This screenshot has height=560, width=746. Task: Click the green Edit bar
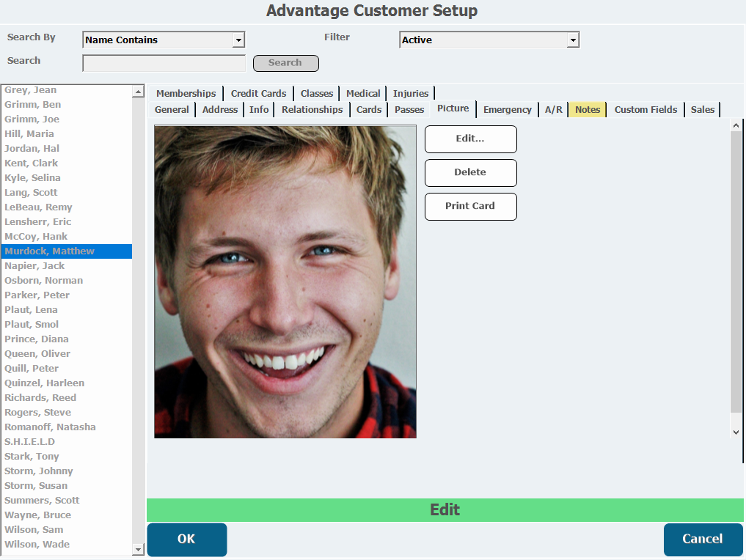445,509
